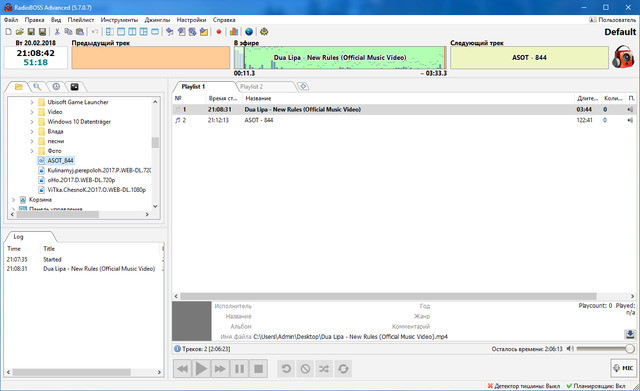Open the Настройки menu

pos(191,20)
